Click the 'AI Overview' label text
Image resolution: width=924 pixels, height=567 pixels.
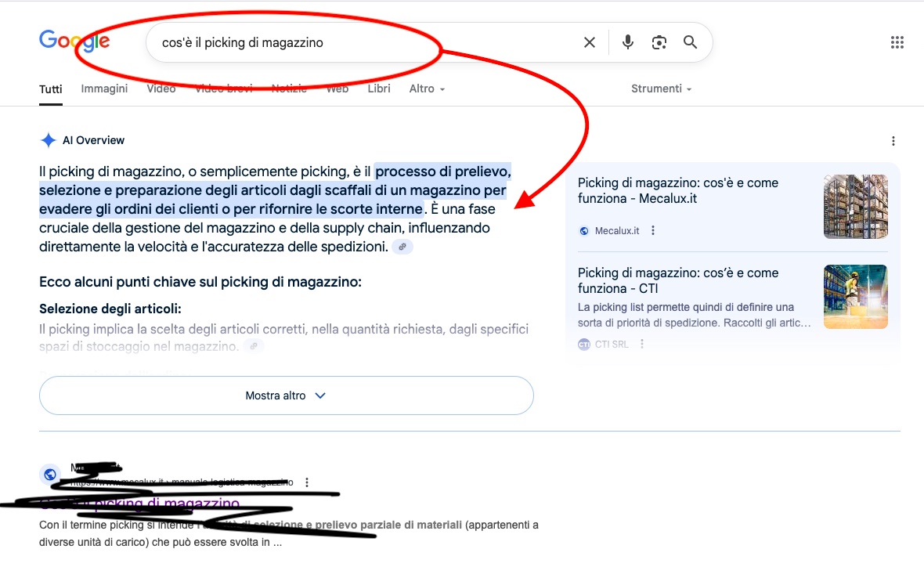point(94,140)
